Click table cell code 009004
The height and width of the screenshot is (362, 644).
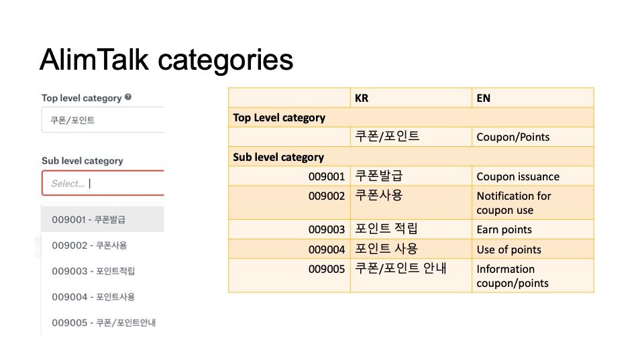click(x=290, y=249)
